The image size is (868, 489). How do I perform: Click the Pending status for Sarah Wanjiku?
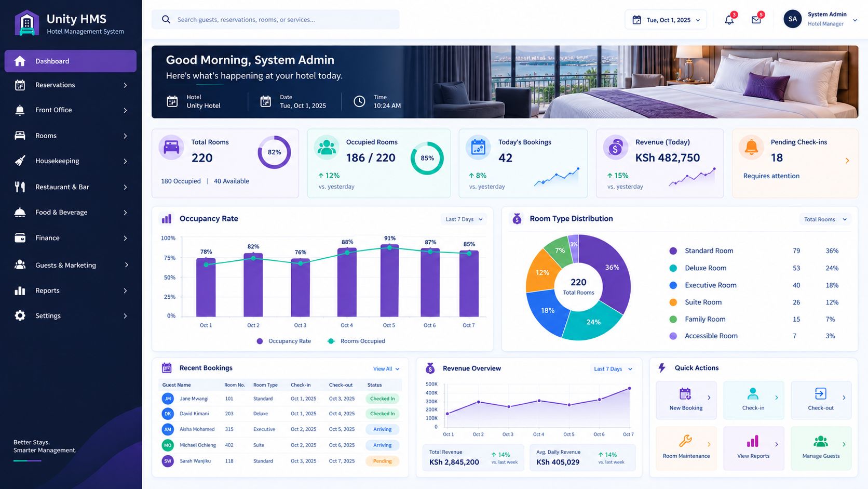[383, 461]
